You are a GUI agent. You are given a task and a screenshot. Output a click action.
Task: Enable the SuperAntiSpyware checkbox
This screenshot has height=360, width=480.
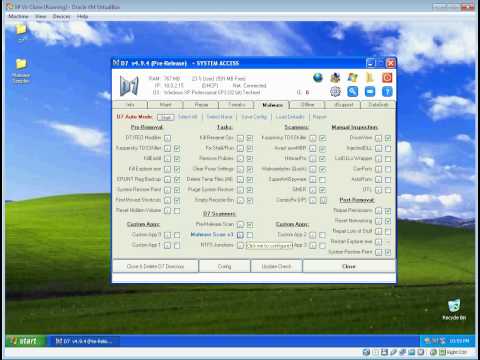[322, 180]
